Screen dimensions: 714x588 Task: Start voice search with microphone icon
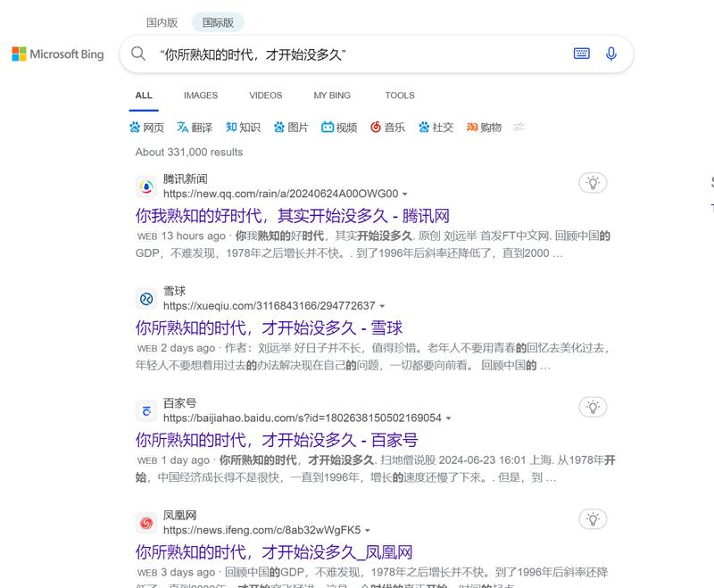click(611, 54)
